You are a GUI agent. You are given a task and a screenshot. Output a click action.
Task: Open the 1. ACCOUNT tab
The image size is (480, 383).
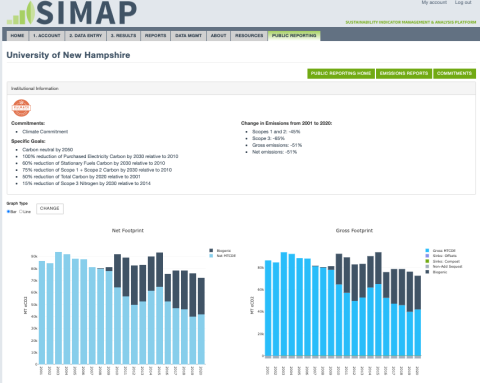pyautogui.click(x=47, y=36)
